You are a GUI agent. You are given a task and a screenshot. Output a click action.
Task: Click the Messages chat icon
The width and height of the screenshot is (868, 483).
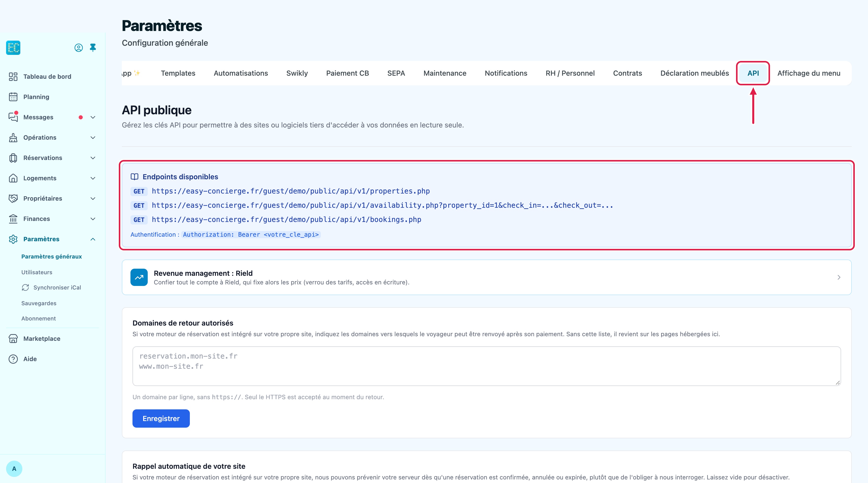pos(13,117)
